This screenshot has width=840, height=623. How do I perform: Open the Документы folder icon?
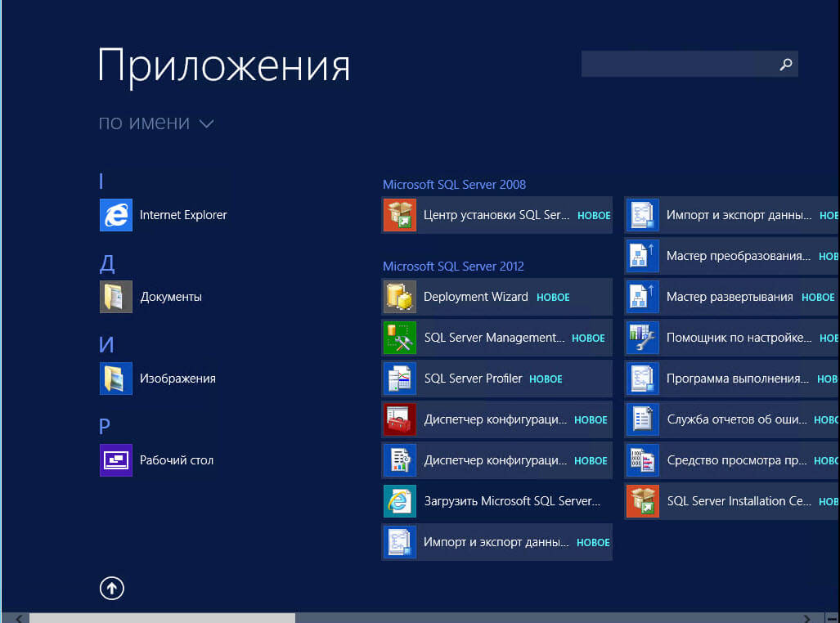click(115, 297)
